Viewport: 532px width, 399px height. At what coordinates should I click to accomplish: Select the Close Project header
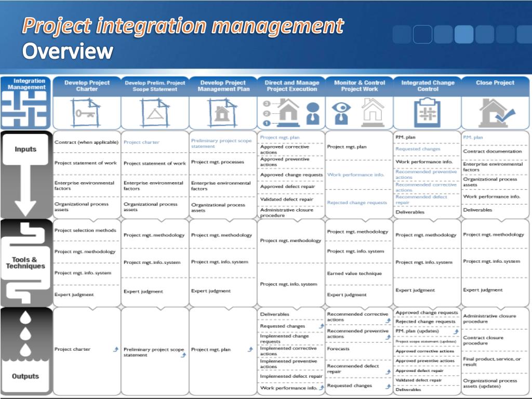tap(495, 86)
